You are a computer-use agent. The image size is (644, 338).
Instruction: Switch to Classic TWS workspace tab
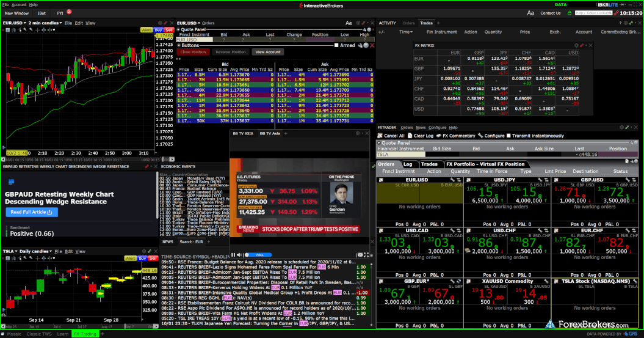click(x=39, y=334)
